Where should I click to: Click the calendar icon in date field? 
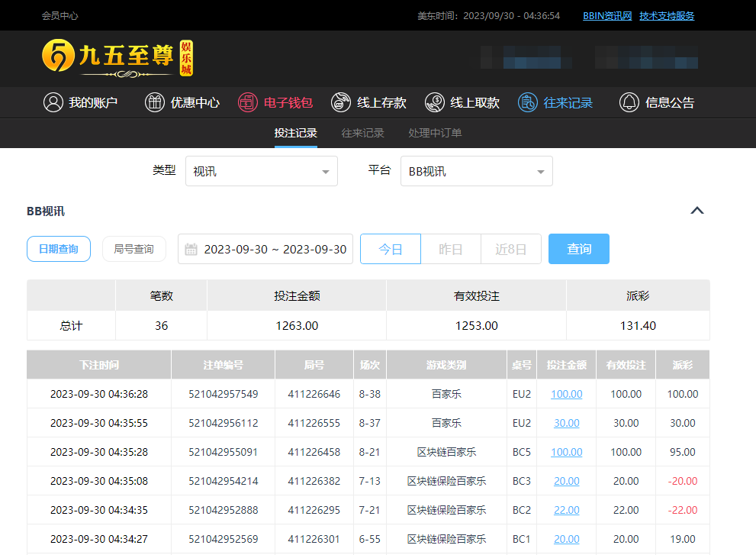191,250
